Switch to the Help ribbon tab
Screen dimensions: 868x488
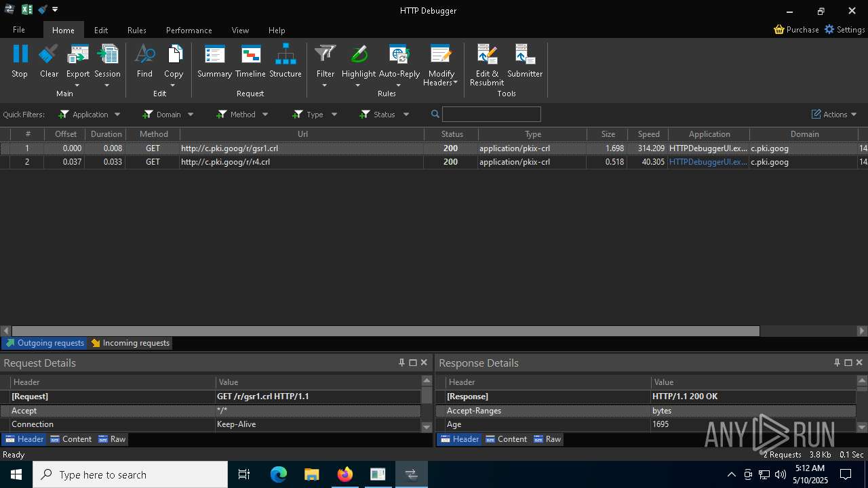pyautogui.click(x=277, y=30)
